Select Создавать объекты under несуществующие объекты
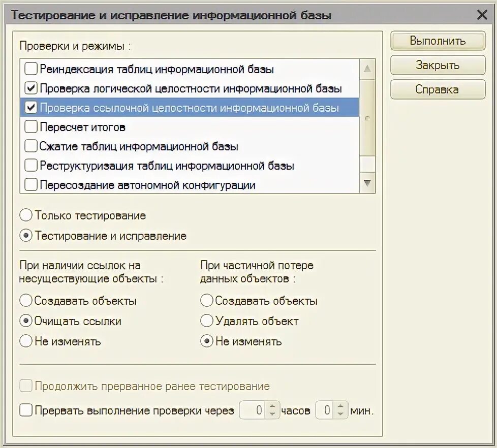The width and height of the screenshot is (497, 448). tap(26, 300)
